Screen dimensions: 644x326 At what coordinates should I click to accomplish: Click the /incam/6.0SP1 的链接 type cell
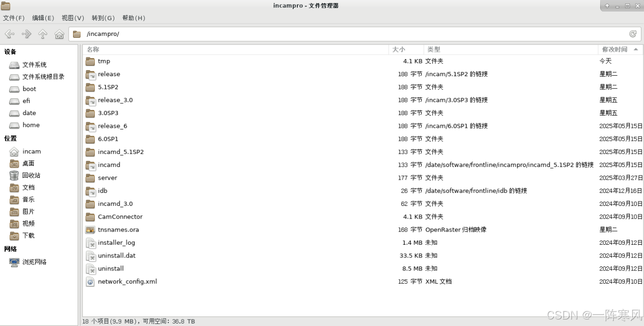pyautogui.click(x=457, y=126)
